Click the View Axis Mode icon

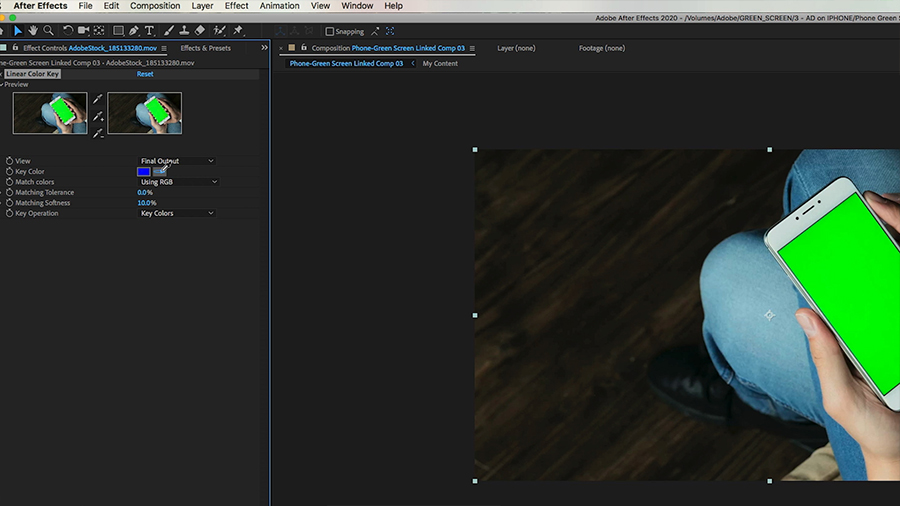click(309, 31)
